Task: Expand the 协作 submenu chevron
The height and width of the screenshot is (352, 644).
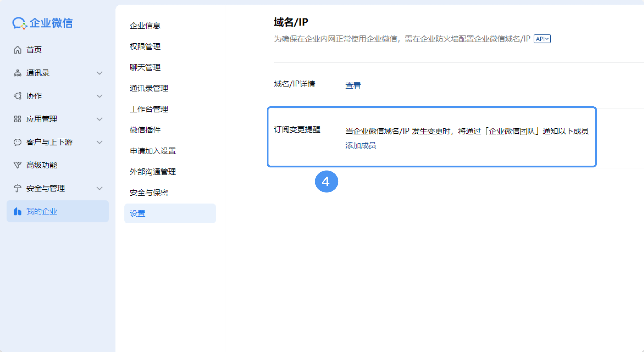Action: pyautogui.click(x=99, y=96)
